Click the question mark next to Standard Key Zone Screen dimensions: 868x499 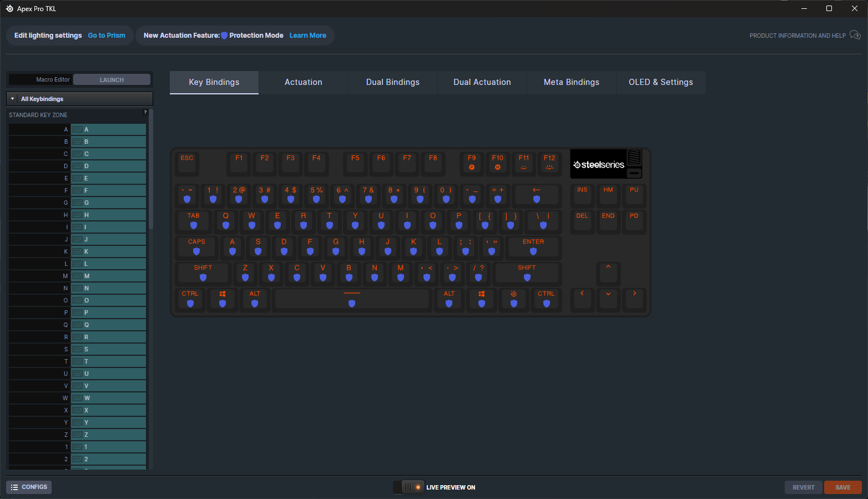pyautogui.click(x=145, y=112)
